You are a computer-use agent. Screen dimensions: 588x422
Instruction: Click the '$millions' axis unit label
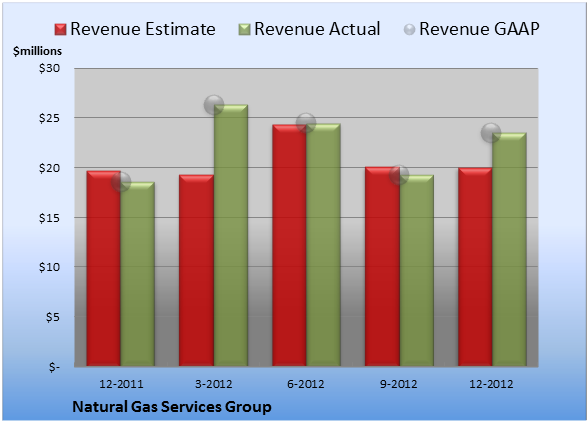pyautogui.click(x=38, y=51)
